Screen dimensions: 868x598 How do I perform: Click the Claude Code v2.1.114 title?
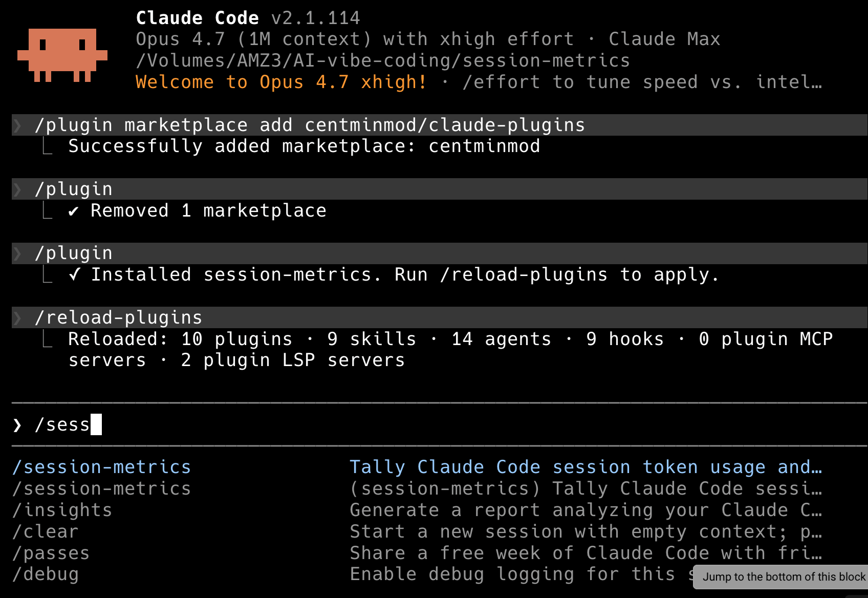[248, 18]
